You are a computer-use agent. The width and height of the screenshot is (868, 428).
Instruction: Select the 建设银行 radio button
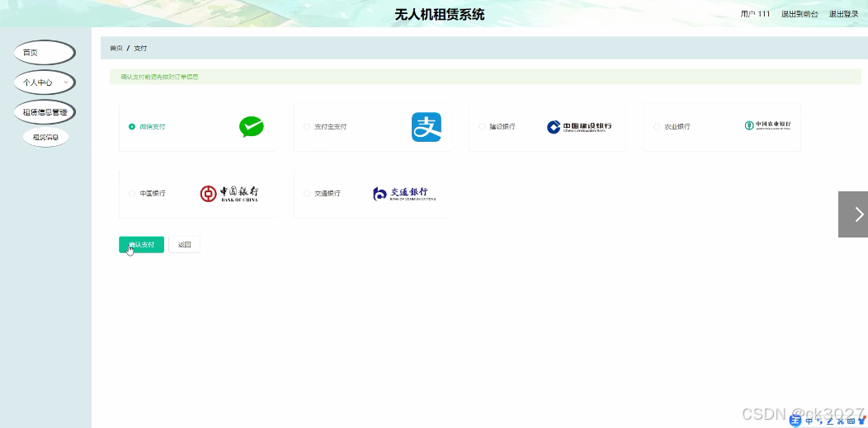click(482, 127)
